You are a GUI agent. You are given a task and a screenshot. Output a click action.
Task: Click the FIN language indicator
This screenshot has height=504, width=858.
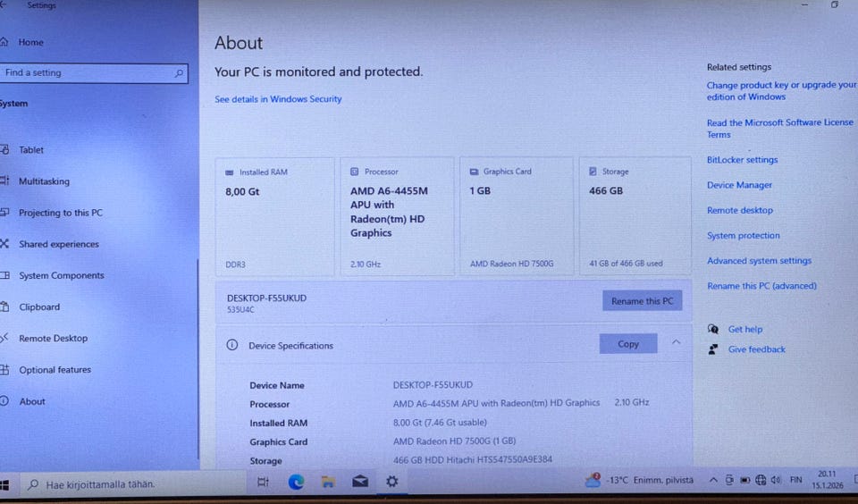[796, 480]
